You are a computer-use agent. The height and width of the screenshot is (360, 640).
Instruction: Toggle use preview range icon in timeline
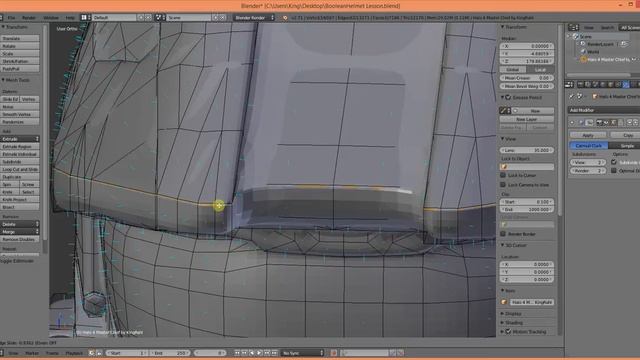(x=91, y=353)
